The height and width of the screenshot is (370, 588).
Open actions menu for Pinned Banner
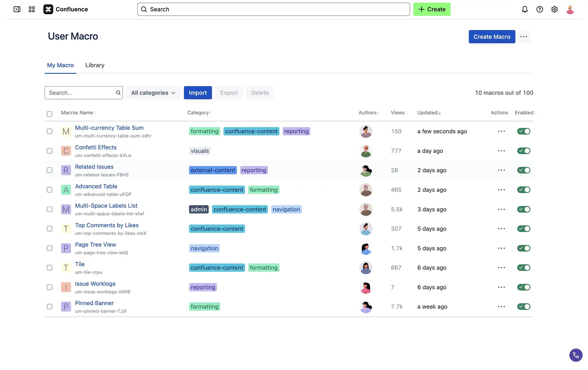(501, 307)
